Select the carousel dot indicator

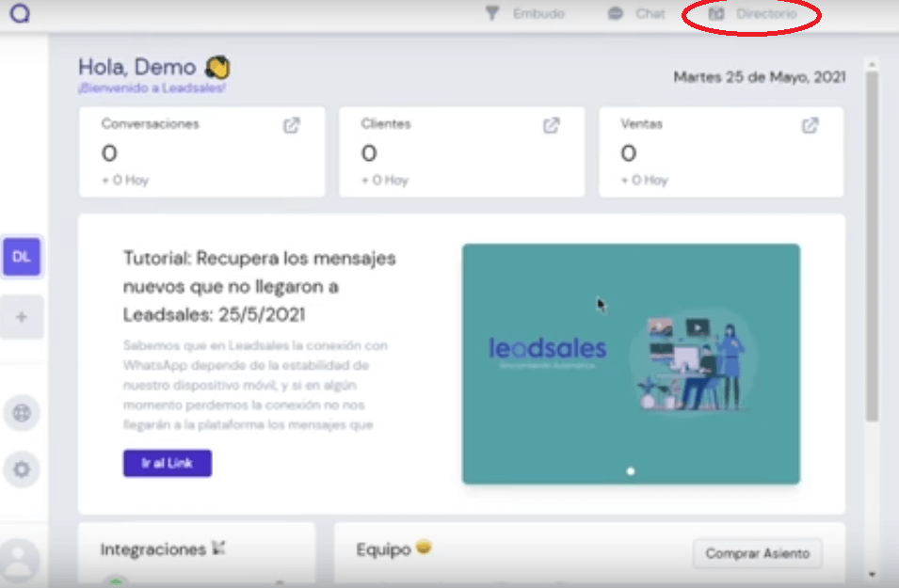[631, 471]
